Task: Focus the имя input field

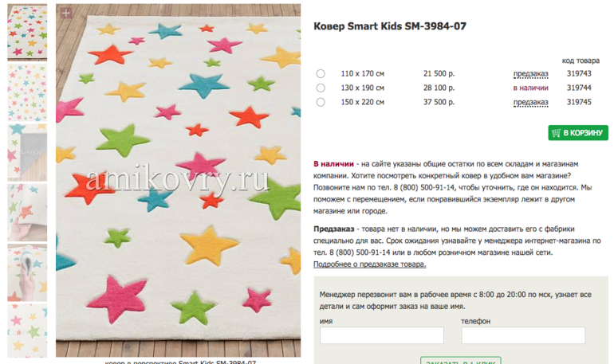Action: [x=382, y=335]
